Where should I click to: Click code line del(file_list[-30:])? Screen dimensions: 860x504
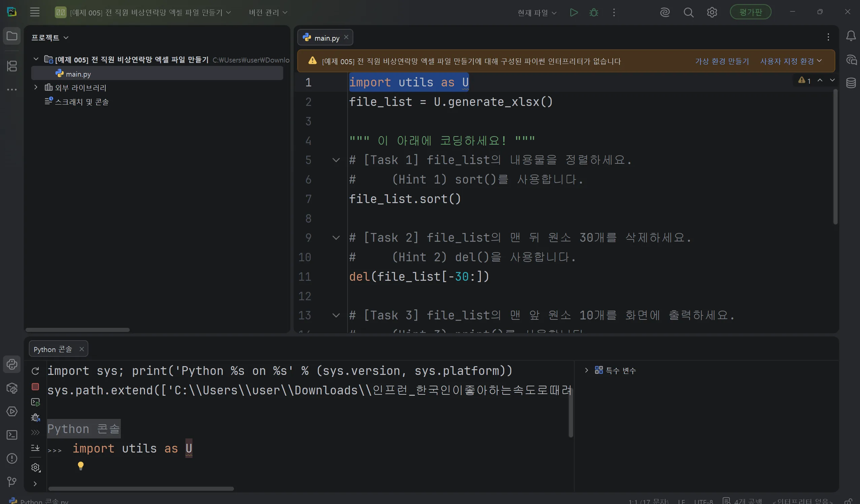coord(419,277)
